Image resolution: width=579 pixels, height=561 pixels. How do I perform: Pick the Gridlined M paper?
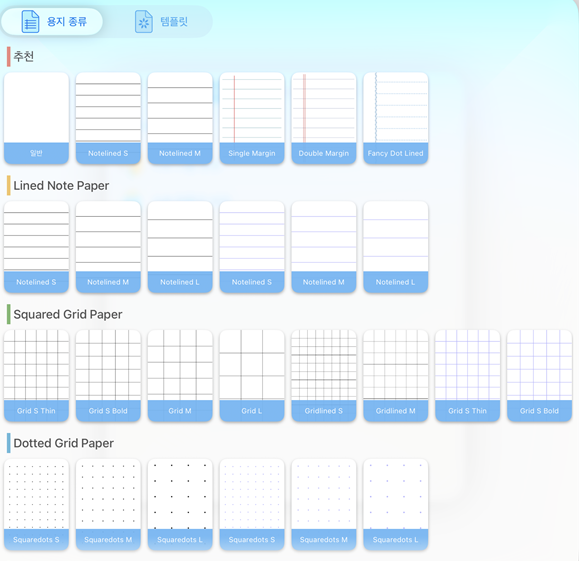pos(395,376)
